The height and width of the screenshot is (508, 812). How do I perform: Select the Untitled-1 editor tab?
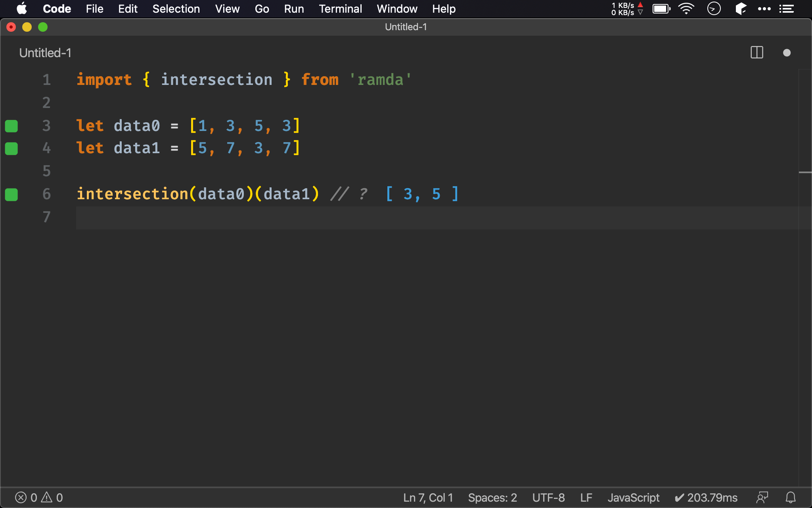click(x=45, y=53)
